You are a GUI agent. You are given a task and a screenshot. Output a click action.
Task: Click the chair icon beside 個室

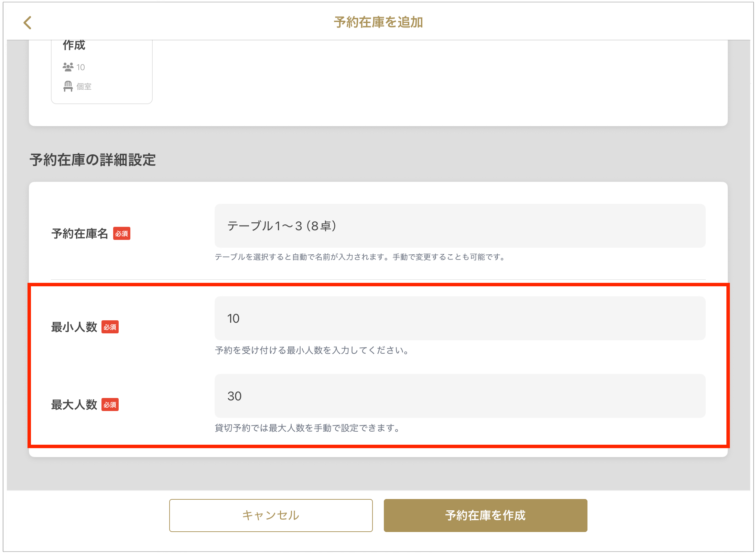tap(68, 86)
